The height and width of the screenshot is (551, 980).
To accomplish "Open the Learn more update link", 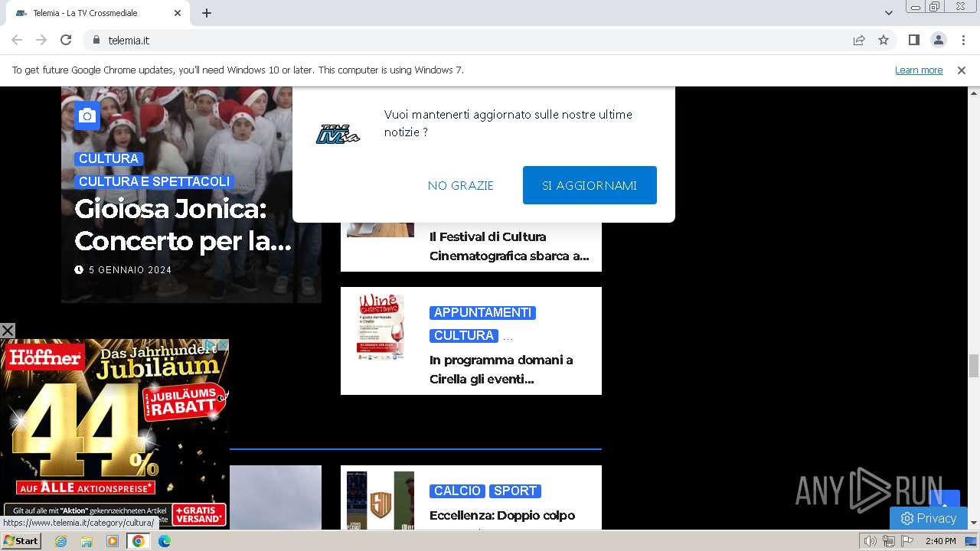I will point(919,70).
